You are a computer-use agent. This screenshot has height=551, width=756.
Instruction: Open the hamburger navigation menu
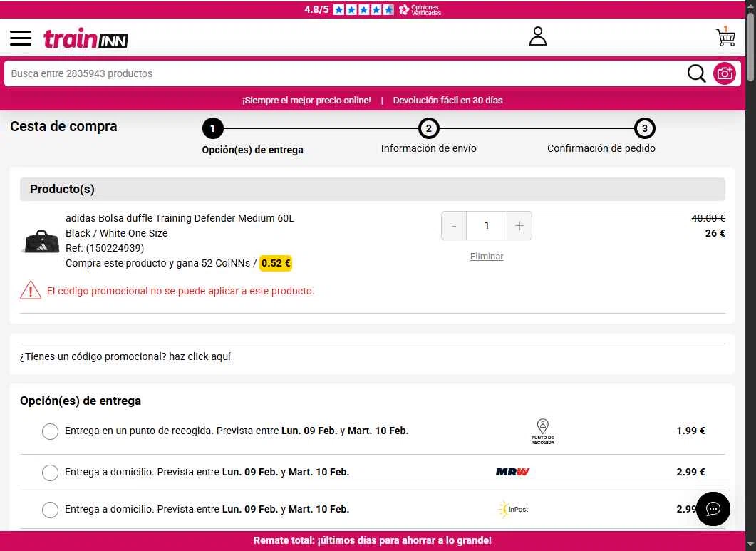click(x=21, y=38)
